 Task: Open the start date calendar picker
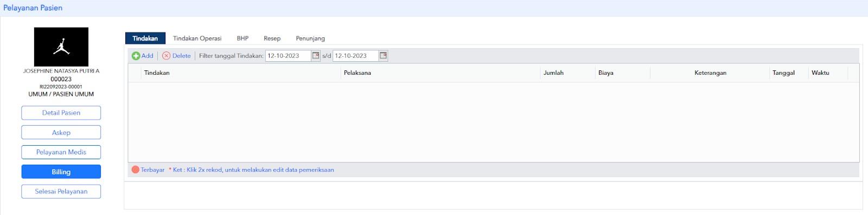(x=316, y=56)
